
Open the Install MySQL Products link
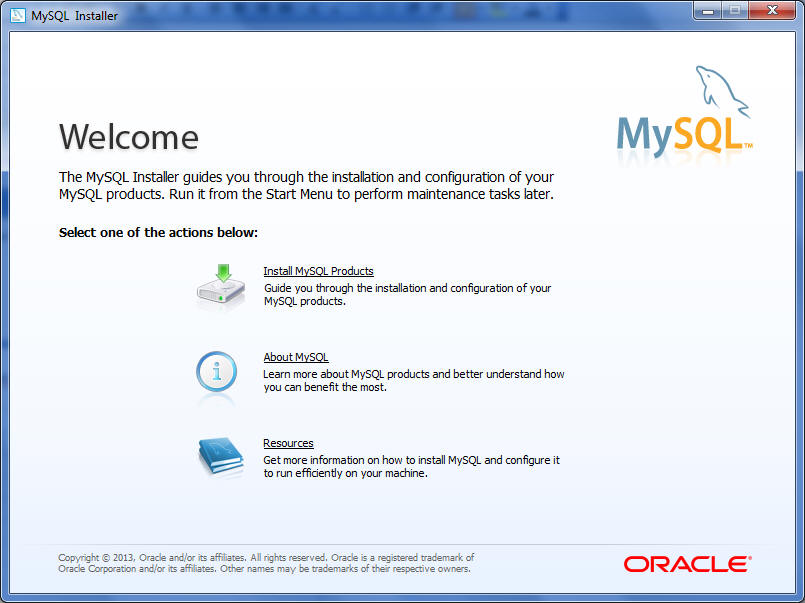(x=318, y=271)
